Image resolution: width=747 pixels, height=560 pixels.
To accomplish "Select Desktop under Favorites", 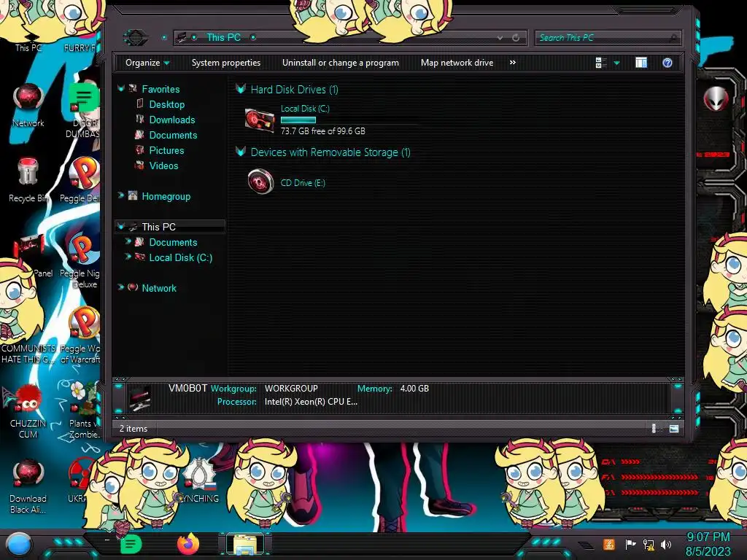I will [167, 104].
